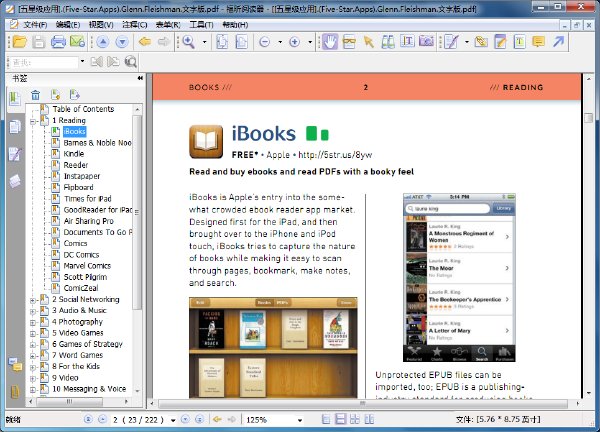Open the 编辑(E) menu
Viewport: 600px width, 432px height.
[x=68, y=25]
